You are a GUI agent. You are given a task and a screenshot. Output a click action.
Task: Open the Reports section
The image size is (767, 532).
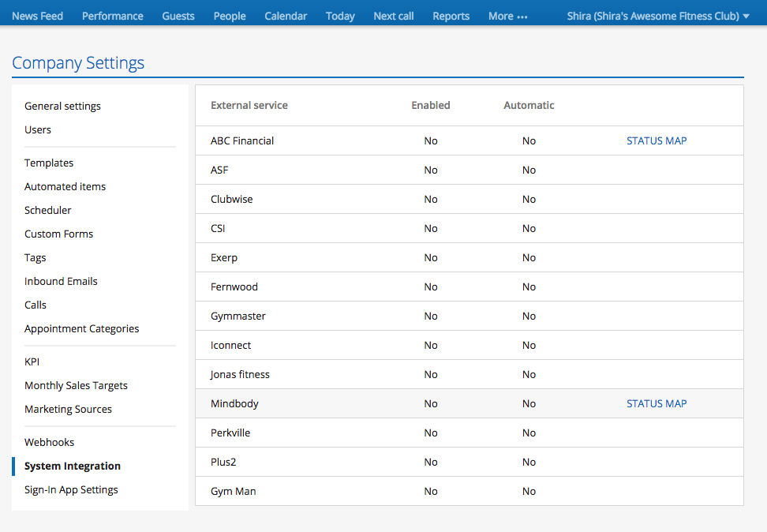[451, 16]
